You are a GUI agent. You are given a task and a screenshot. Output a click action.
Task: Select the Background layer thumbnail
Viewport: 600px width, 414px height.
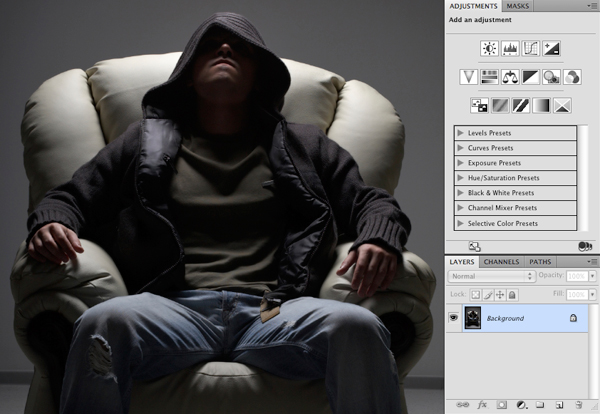click(472, 317)
